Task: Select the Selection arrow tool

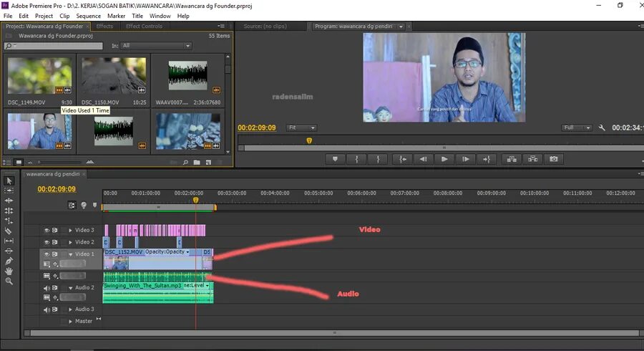Action: pyautogui.click(x=9, y=181)
